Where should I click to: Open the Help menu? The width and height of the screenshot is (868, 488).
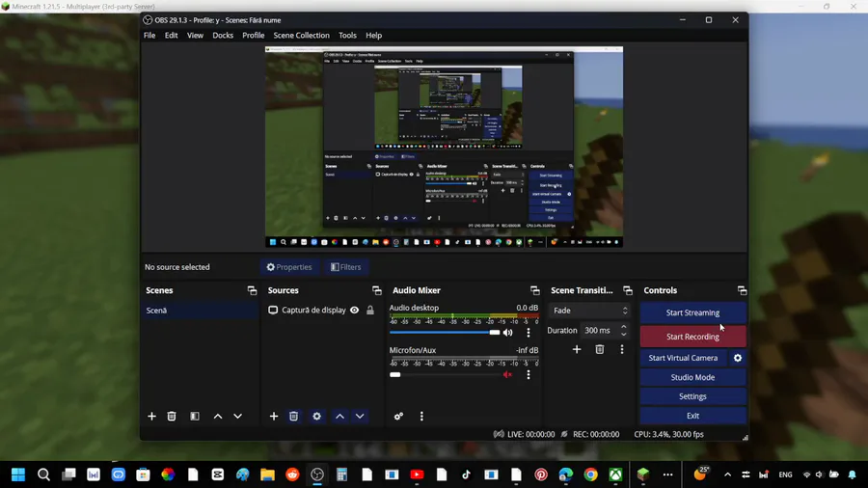coord(373,36)
